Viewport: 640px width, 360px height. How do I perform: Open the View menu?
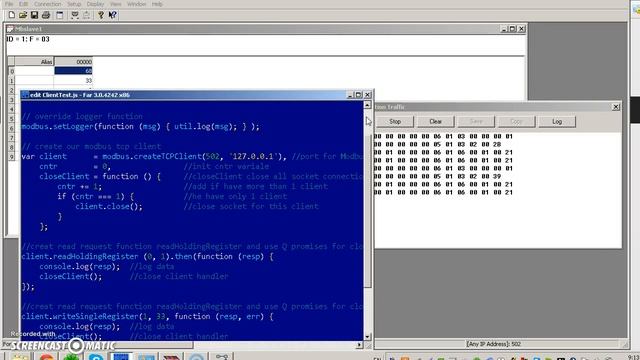116,4
